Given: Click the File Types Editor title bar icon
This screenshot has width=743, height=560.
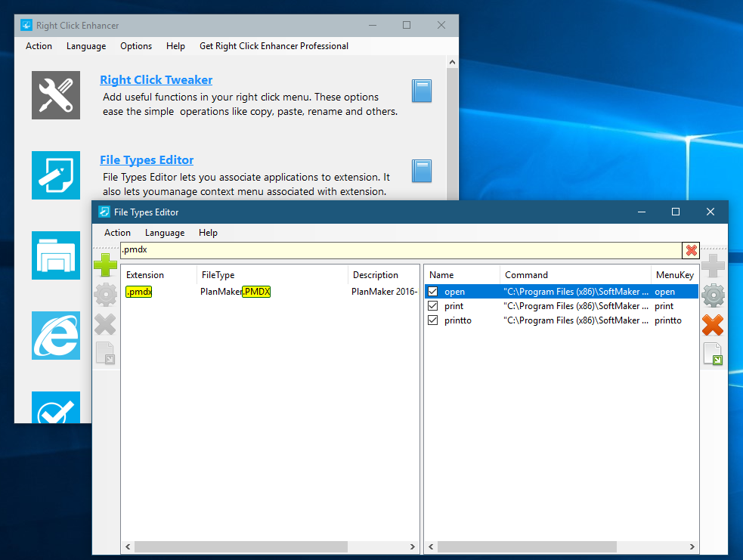Looking at the screenshot, I should click(x=104, y=212).
